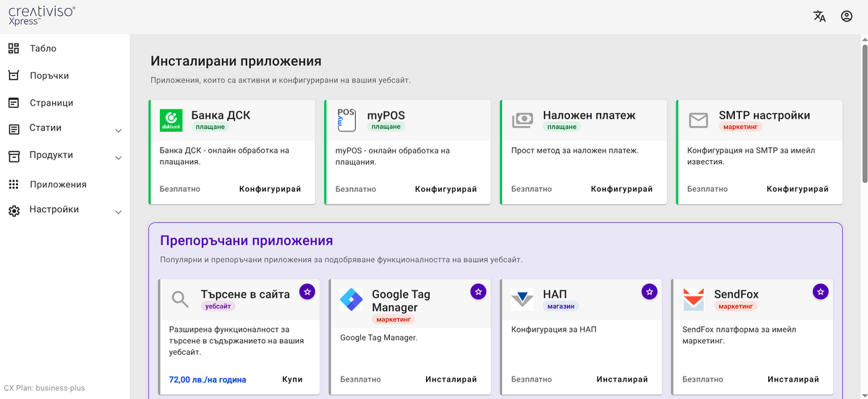Click the уебсайт tag on Търсене в сайта

point(218,306)
